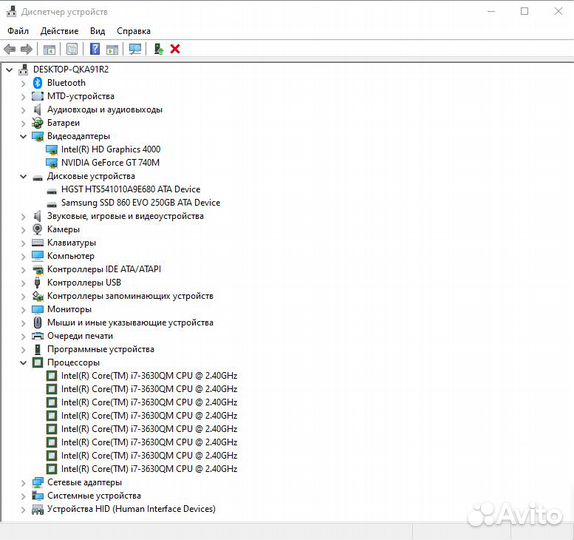Click the Samsung SSD drive icon
Image resolution: width=574 pixels, height=540 pixels.
pyautogui.click(x=52, y=204)
